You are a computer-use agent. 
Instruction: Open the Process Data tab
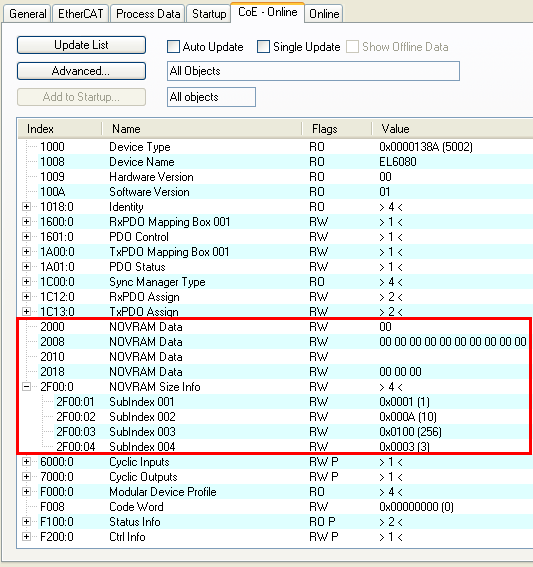(148, 14)
